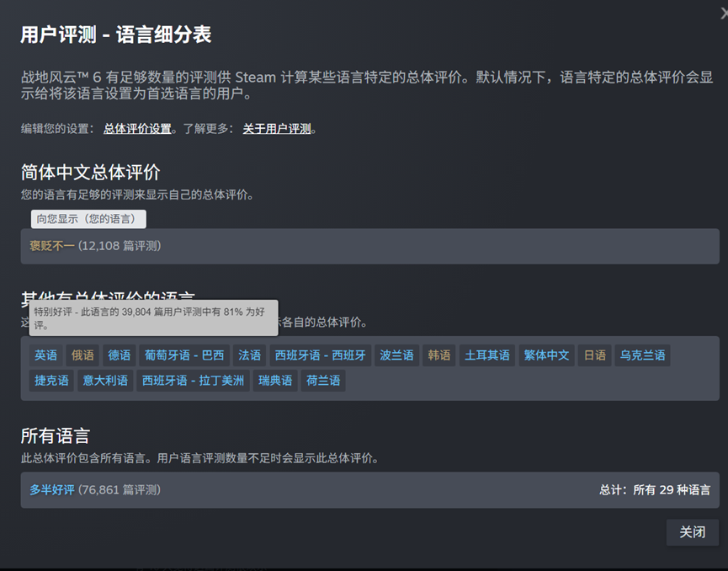
Task: Click the 关闭 button
Action: pyautogui.click(x=692, y=532)
